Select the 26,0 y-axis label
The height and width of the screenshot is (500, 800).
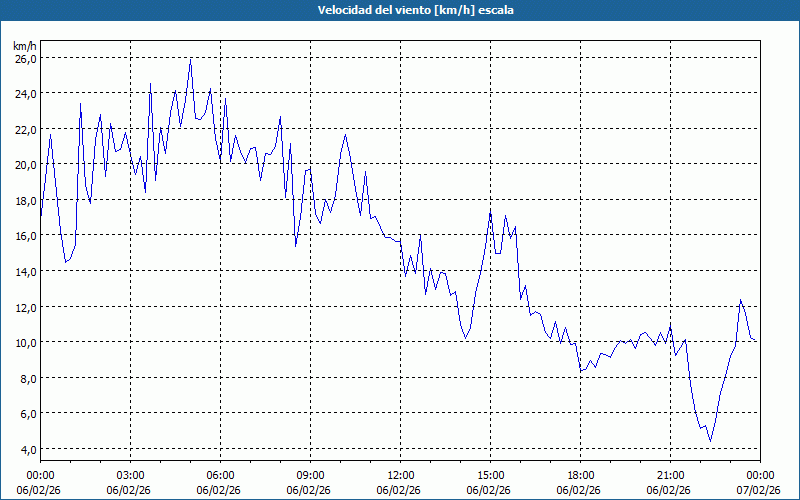click(x=25, y=58)
